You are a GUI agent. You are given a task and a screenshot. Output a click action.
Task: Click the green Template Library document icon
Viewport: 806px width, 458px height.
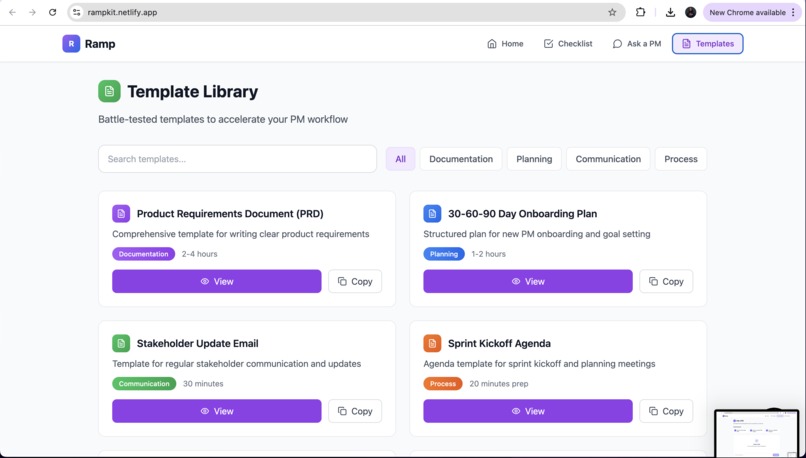pyautogui.click(x=109, y=91)
